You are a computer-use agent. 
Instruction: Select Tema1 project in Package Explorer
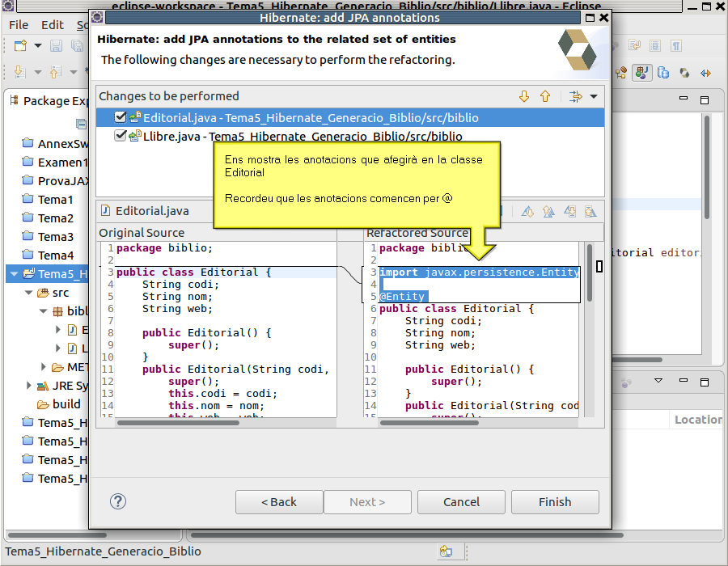(49, 200)
